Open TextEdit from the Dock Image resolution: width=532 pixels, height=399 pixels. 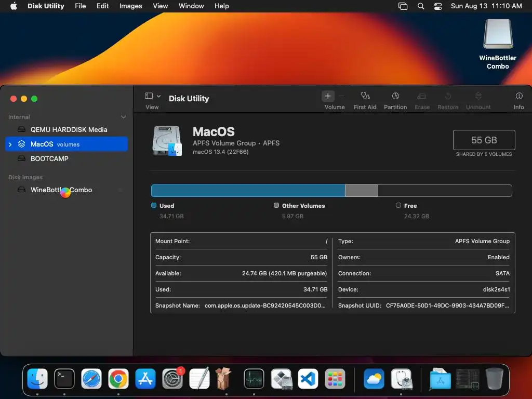click(199, 379)
